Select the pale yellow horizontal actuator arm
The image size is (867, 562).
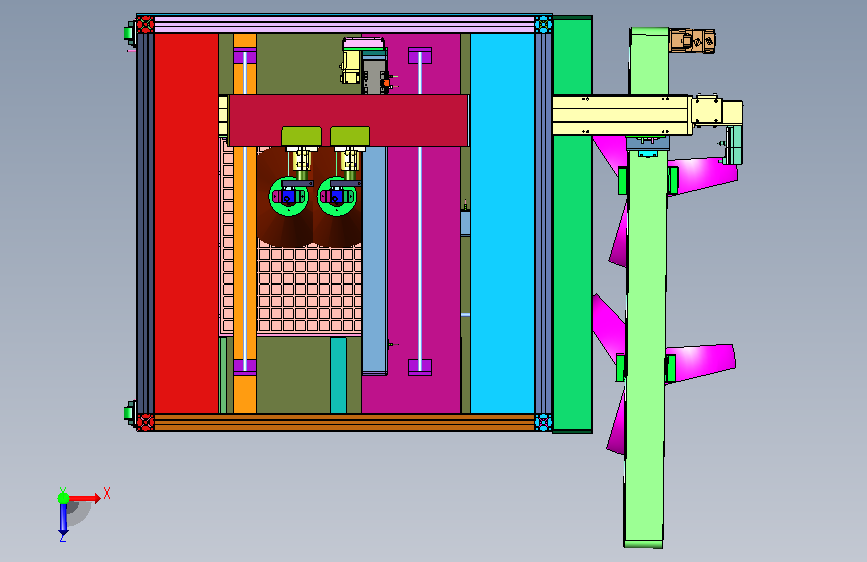(622, 115)
